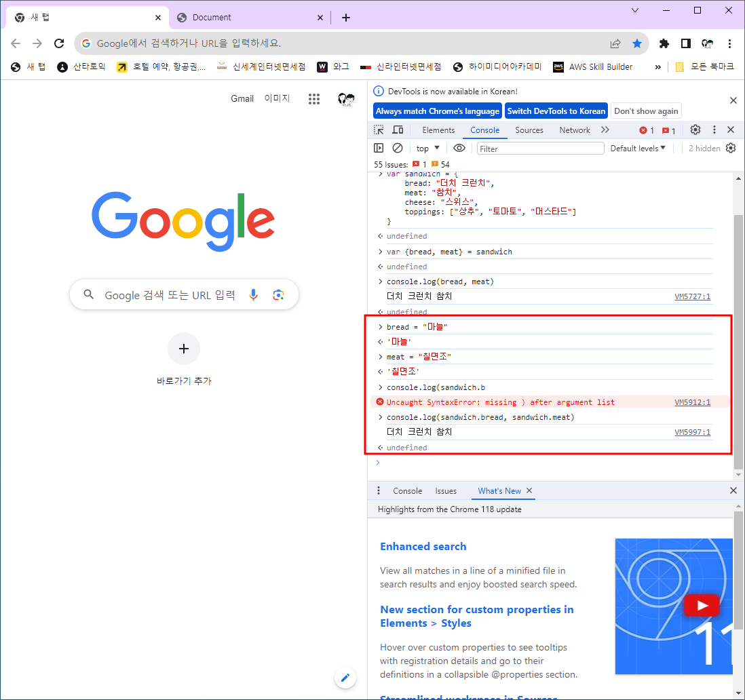
Task: Expand the 'bread = "마늘"' console entry
Action: 380,327
